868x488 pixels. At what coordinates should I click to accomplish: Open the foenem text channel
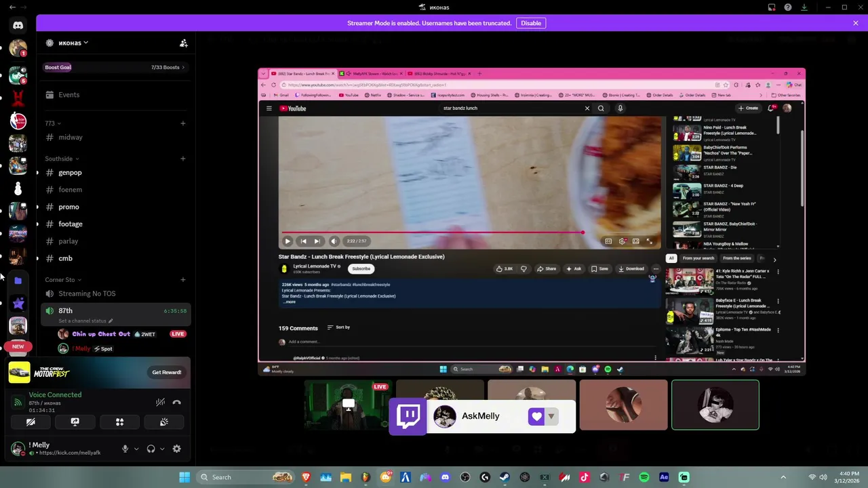point(115,190)
